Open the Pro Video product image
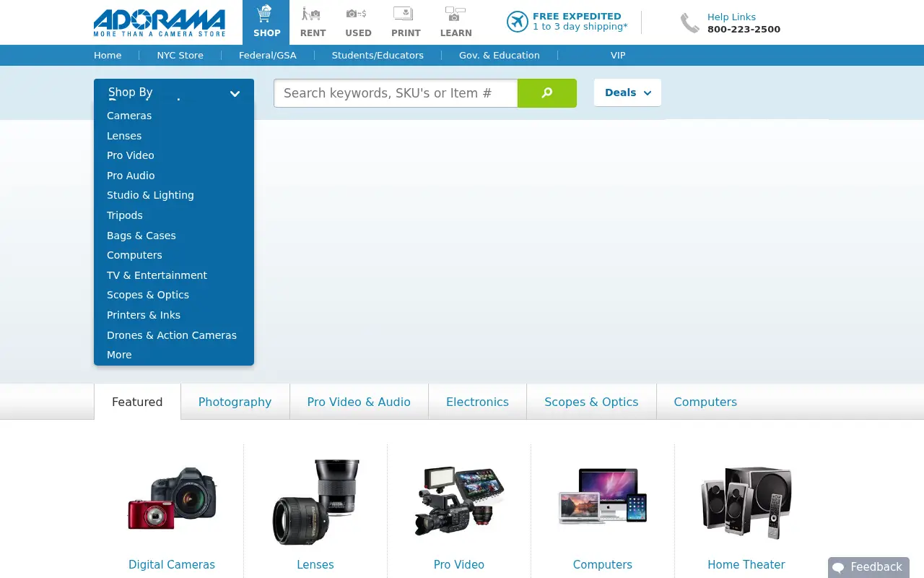Image resolution: width=924 pixels, height=578 pixels. 459,501
